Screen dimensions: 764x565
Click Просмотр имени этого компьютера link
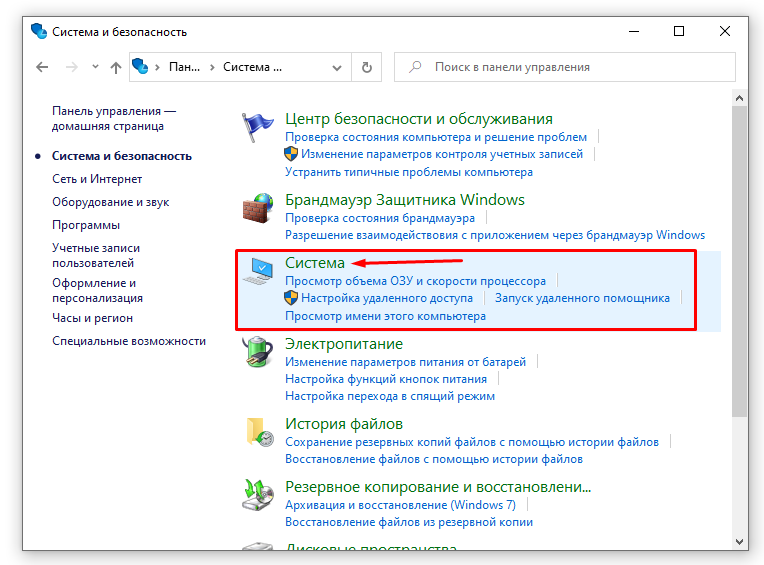[x=385, y=316]
